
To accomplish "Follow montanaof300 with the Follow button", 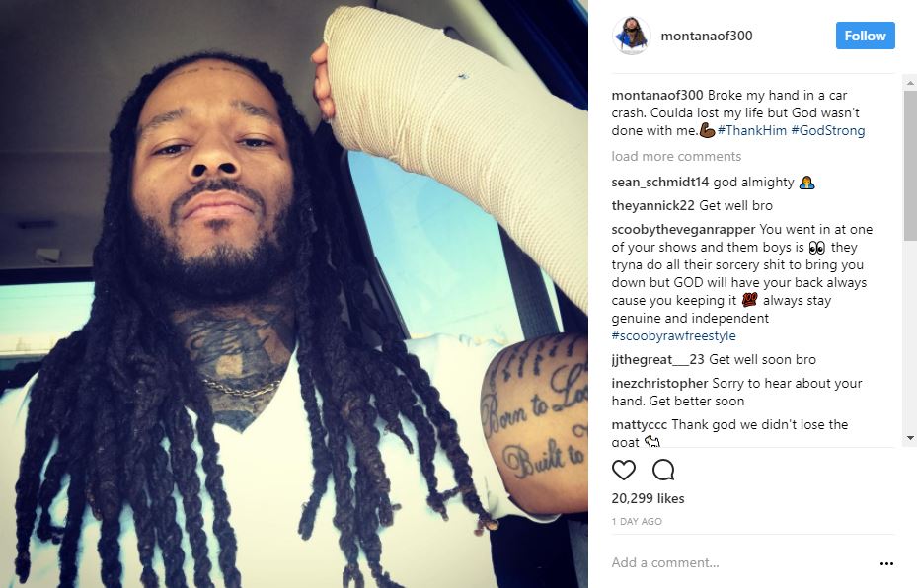I will click(865, 36).
